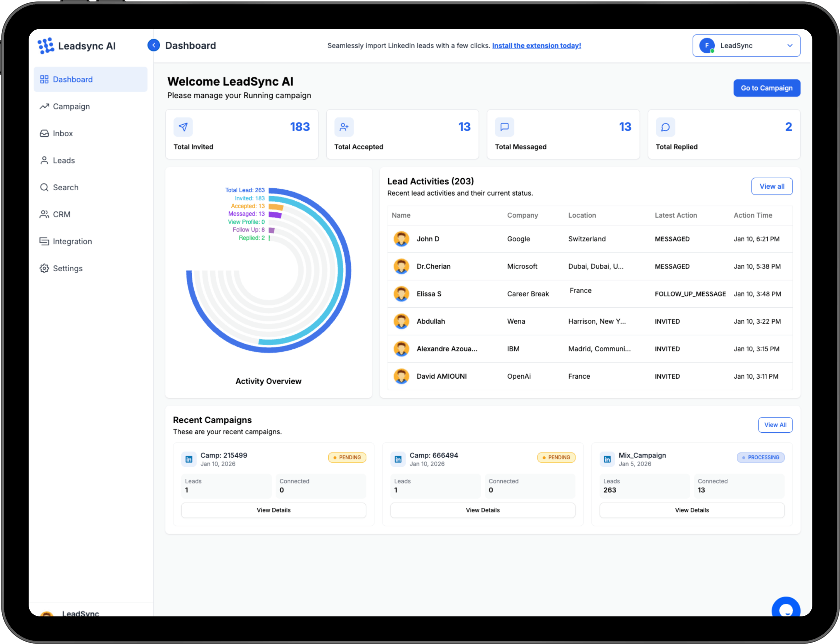Open the Search section icon
This screenshot has width=840, height=644.
coord(44,187)
